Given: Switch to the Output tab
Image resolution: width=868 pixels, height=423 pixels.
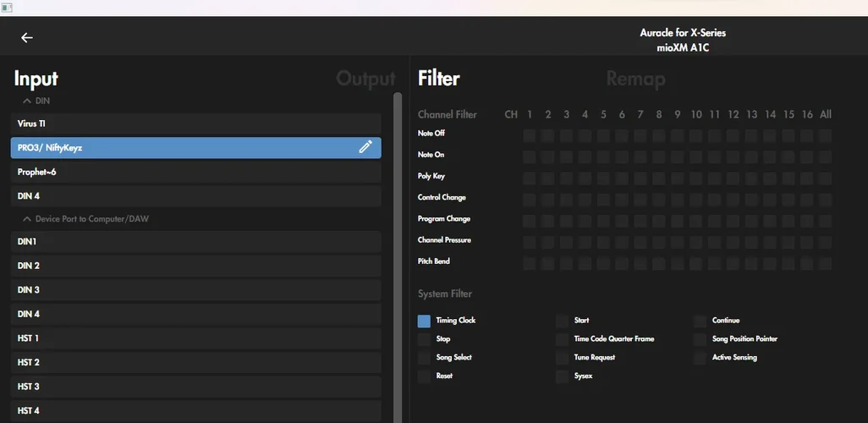Looking at the screenshot, I should [x=365, y=79].
